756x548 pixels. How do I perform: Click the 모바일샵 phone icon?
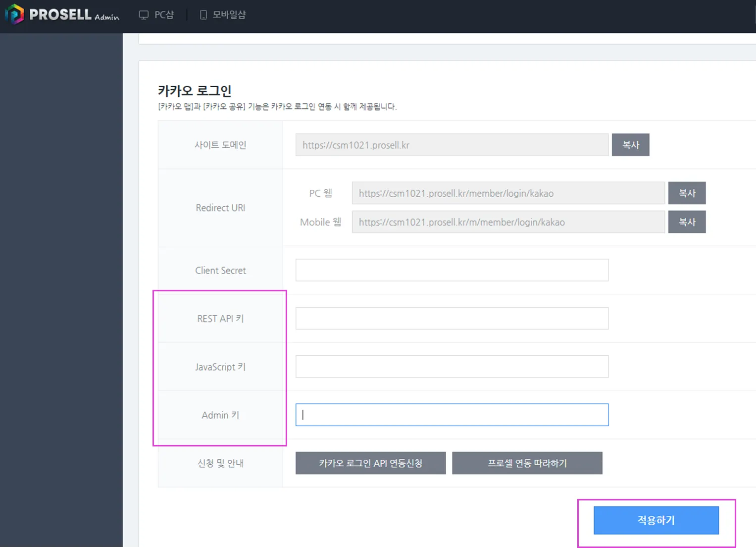pyautogui.click(x=203, y=15)
